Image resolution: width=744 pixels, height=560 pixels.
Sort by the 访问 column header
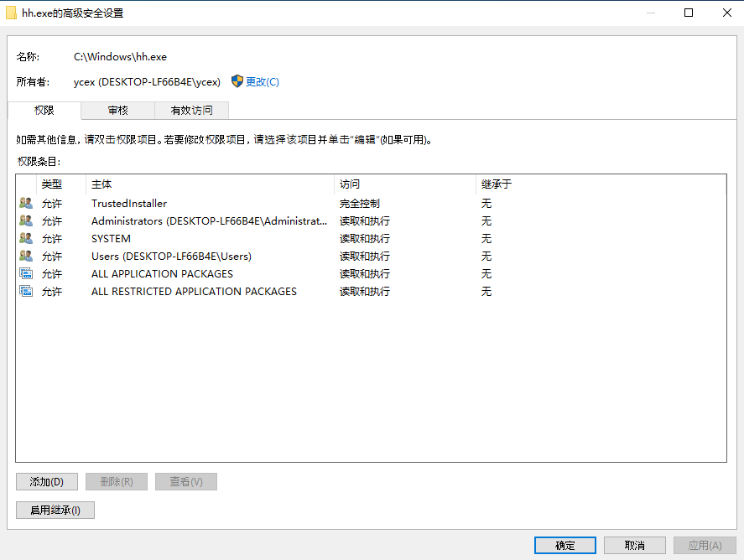(x=405, y=184)
